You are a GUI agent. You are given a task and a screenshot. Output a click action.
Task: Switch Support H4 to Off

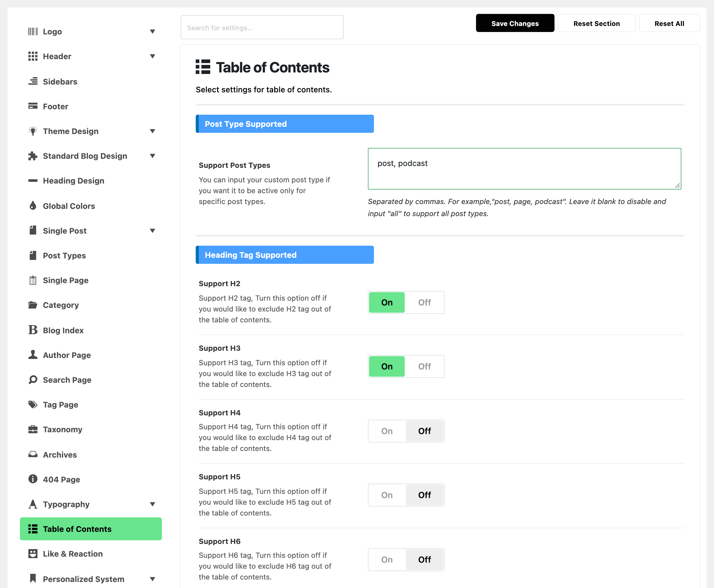point(424,431)
